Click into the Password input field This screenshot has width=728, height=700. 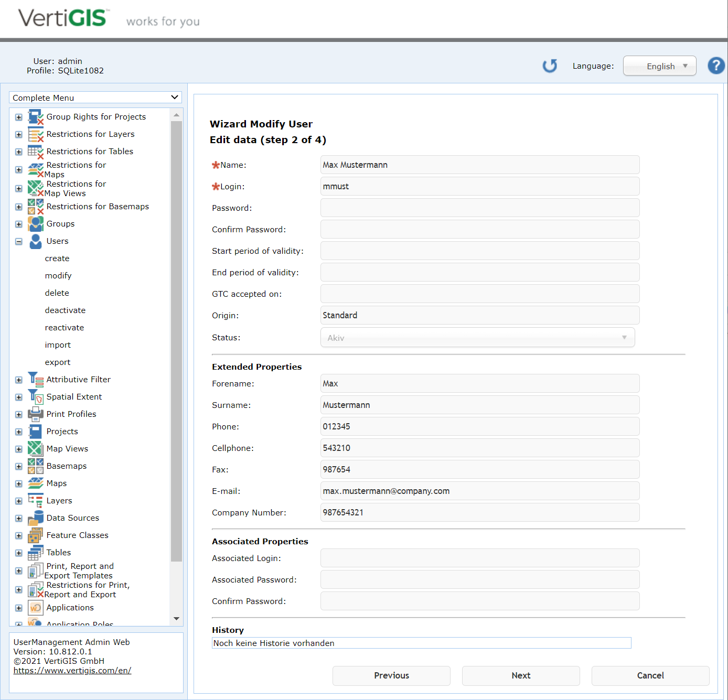point(479,208)
